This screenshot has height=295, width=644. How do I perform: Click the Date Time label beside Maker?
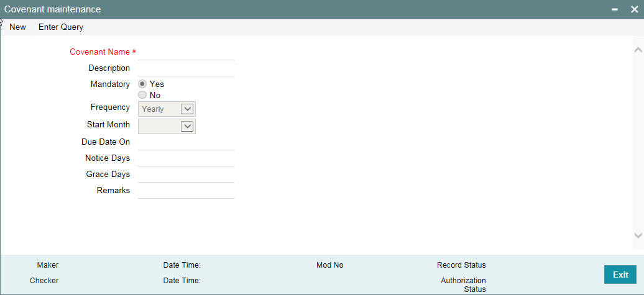coord(182,265)
